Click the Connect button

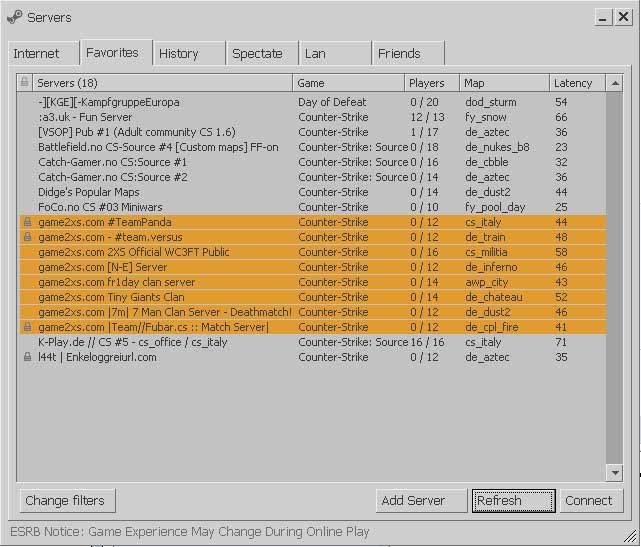(592, 500)
